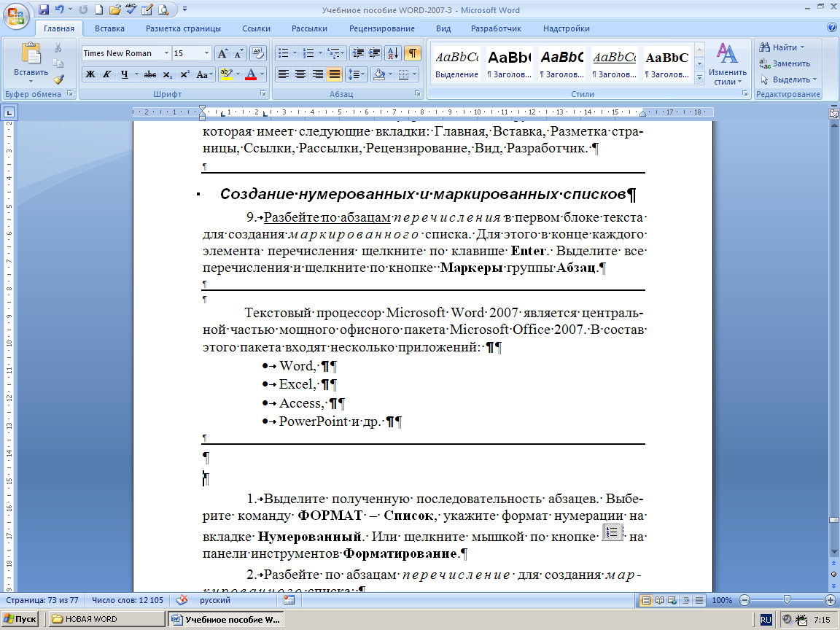Image resolution: width=840 pixels, height=630 pixels.
Task: Click the Вставить paste icon
Action: point(31,53)
